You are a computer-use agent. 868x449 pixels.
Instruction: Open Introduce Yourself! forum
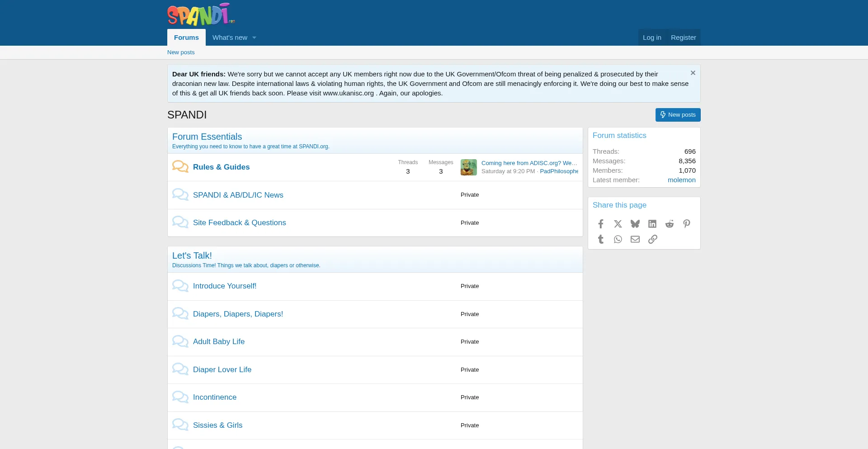click(x=225, y=286)
